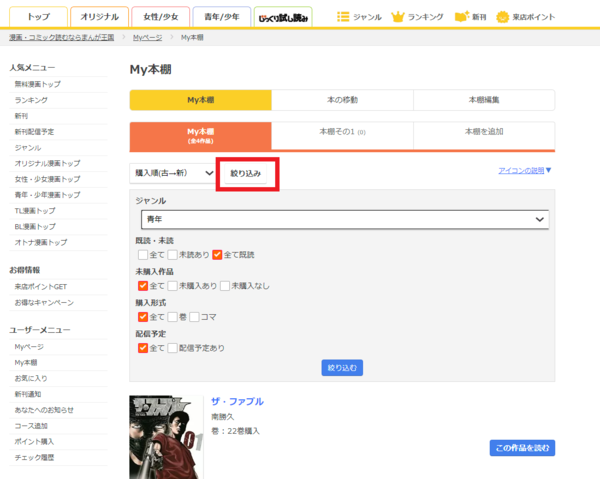The width and height of the screenshot is (600, 479).
Task: Check 未購入なし checkbox
Action: 225,286
